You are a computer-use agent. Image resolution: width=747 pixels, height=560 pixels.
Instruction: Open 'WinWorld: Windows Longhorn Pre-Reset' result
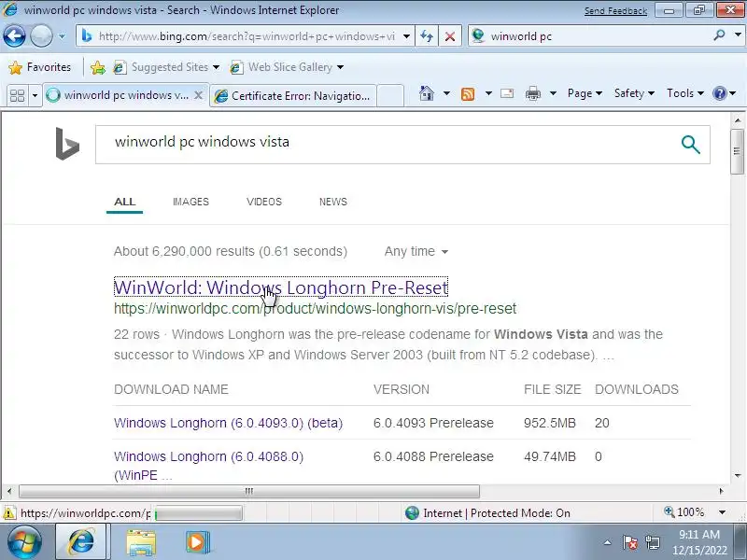pyautogui.click(x=281, y=287)
